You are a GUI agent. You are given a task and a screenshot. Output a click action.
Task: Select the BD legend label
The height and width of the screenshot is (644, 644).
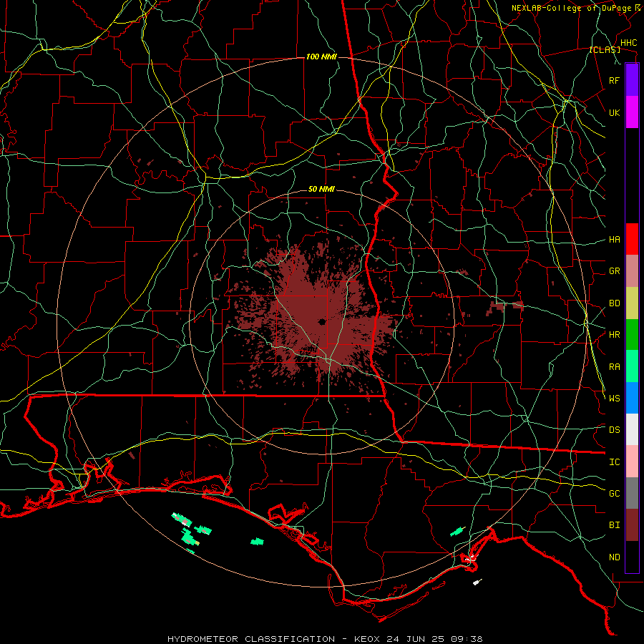(x=614, y=303)
